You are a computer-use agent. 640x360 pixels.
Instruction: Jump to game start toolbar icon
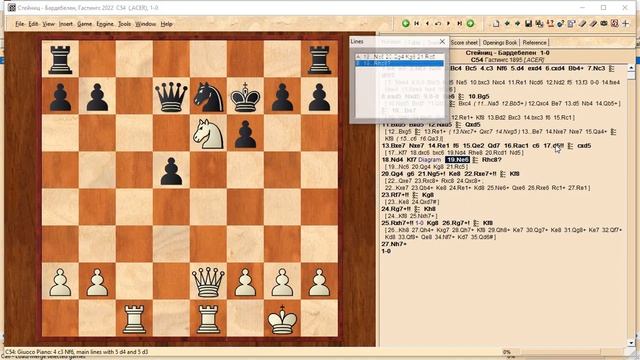tap(416, 24)
